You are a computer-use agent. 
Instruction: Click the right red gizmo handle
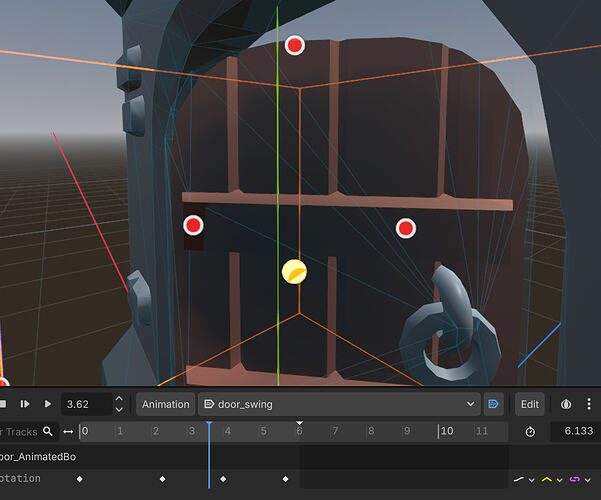406,229
